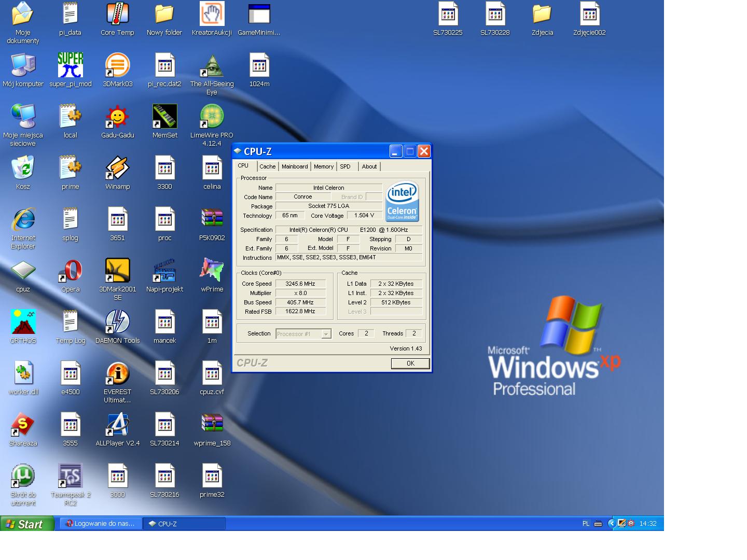Click OK in CPU-Z window
Viewport: 747px width, 560px height.
click(x=410, y=363)
